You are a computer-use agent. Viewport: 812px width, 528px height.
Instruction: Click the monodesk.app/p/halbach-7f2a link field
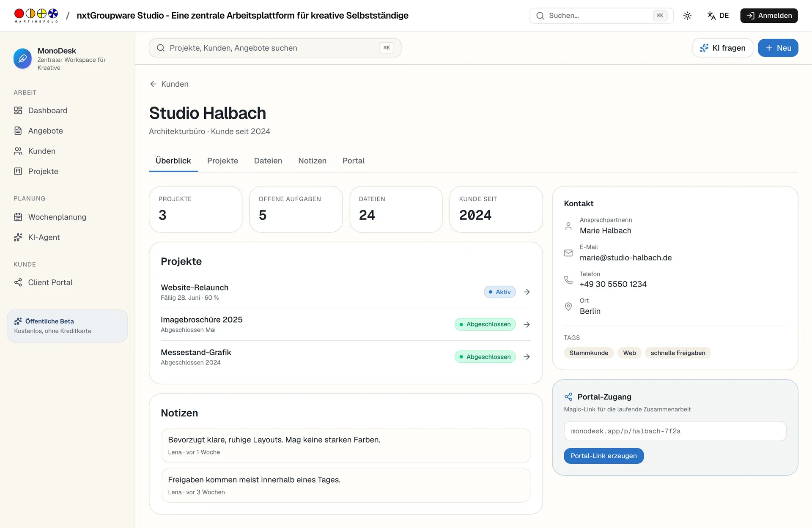tap(675, 431)
